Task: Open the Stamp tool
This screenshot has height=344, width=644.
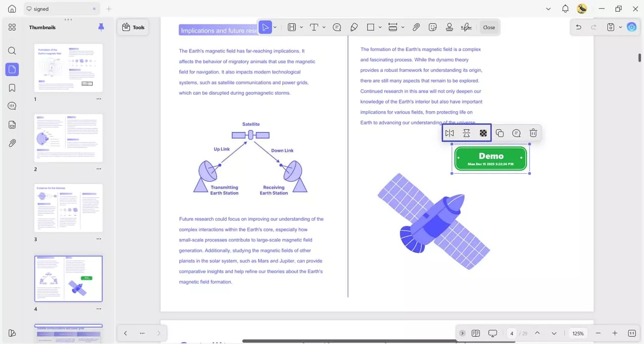Action: (449, 27)
